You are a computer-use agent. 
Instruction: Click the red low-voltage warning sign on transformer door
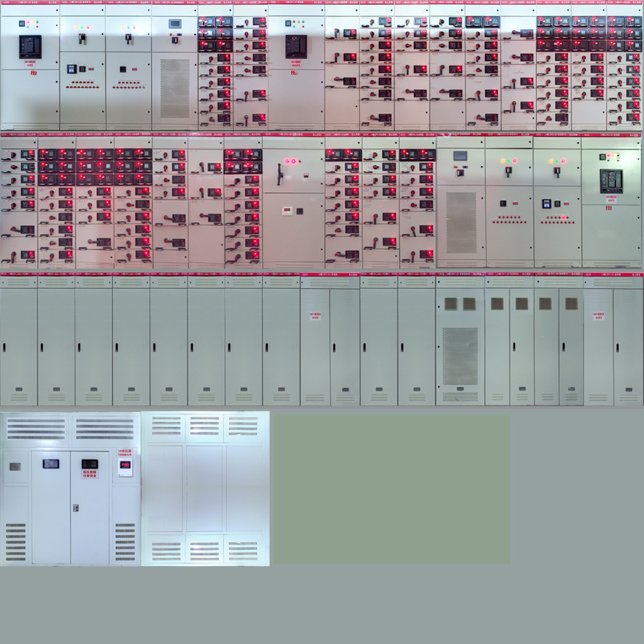(89, 474)
